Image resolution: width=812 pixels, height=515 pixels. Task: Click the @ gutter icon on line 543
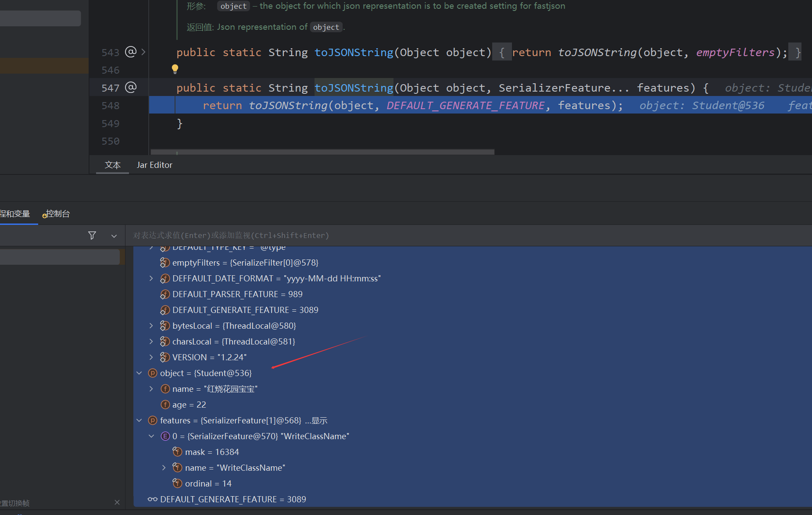click(x=131, y=52)
